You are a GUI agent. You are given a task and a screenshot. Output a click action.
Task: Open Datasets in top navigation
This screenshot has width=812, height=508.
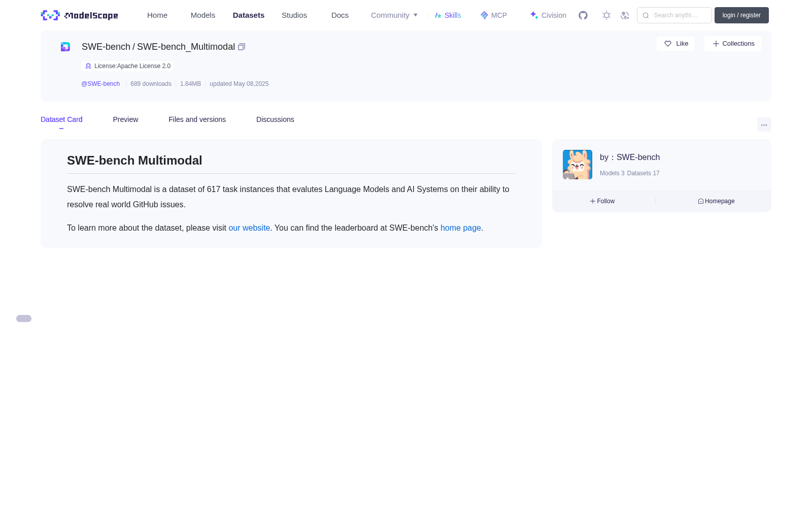click(249, 15)
